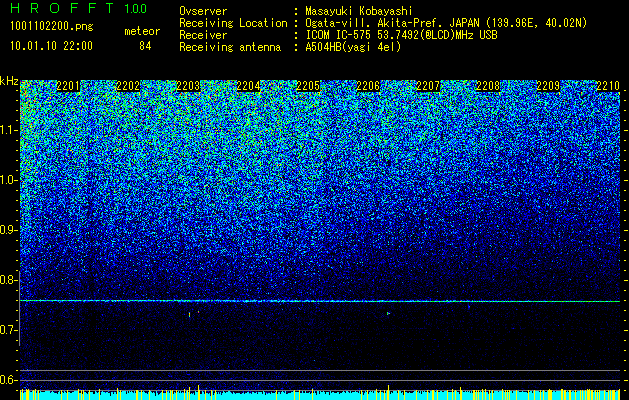
Task: Click the meteor echo dot near 2206
Action: click(388, 313)
